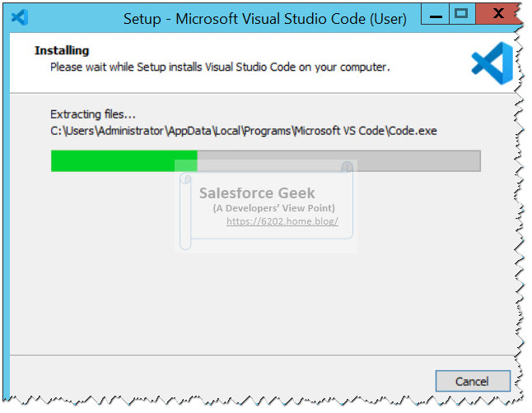Click the scroll curl at watermark's top-right
This screenshot has height=413, width=532.
click(x=347, y=167)
